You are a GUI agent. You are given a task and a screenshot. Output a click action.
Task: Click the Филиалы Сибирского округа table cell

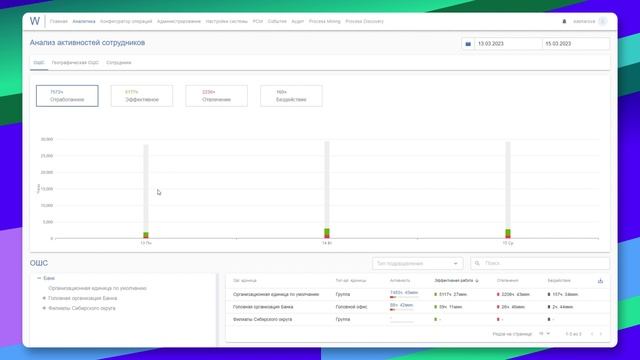[262, 320]
